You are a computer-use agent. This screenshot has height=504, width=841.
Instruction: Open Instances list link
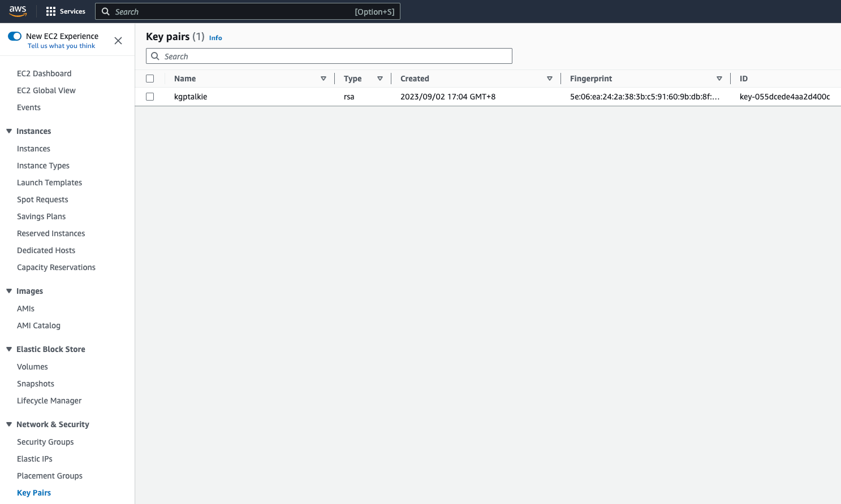pyautogui.click(x=33, y=149)
